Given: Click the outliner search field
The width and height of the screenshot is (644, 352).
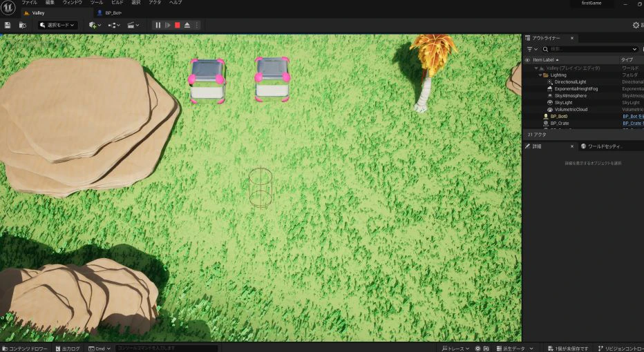Looking at the screenshot, I should pyautogui.click(x=589, y=49).
